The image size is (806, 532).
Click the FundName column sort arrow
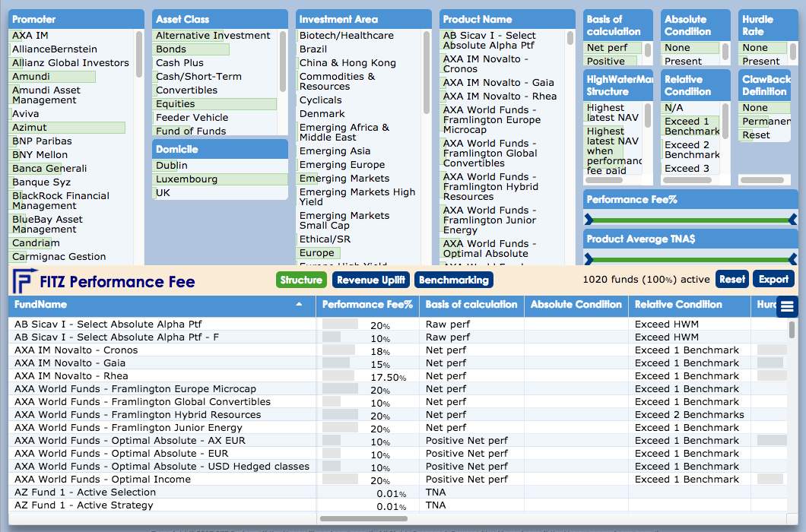coord(299,305)
